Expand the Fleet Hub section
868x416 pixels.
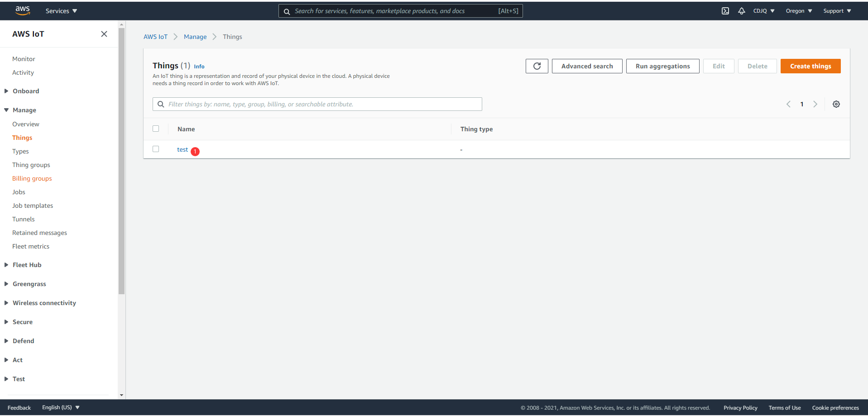tap(6, 265)
